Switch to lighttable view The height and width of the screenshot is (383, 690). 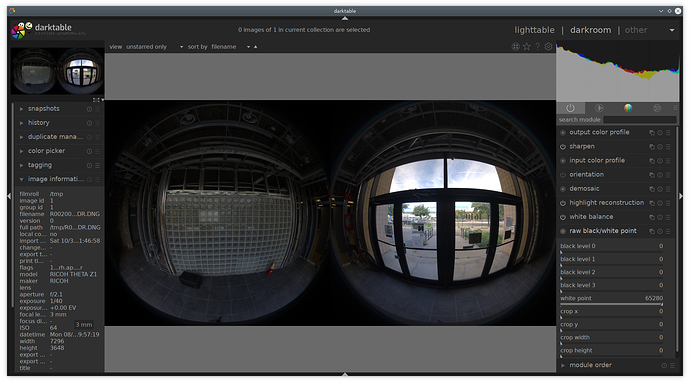[x=534, y=30]
